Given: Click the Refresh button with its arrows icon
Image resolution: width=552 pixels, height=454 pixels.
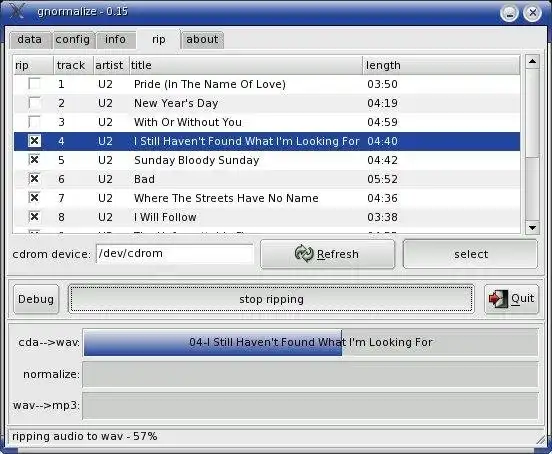Looking at the screenshot, I should (327, 254).
